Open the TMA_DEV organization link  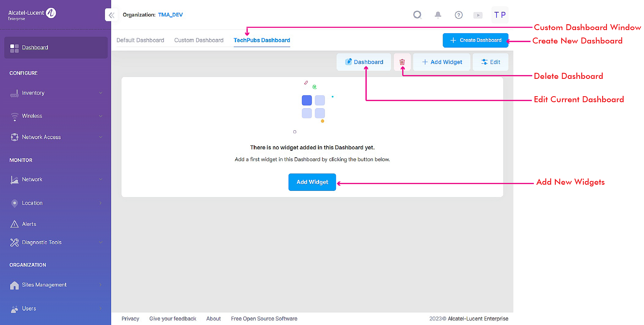(x=170, y=15)
